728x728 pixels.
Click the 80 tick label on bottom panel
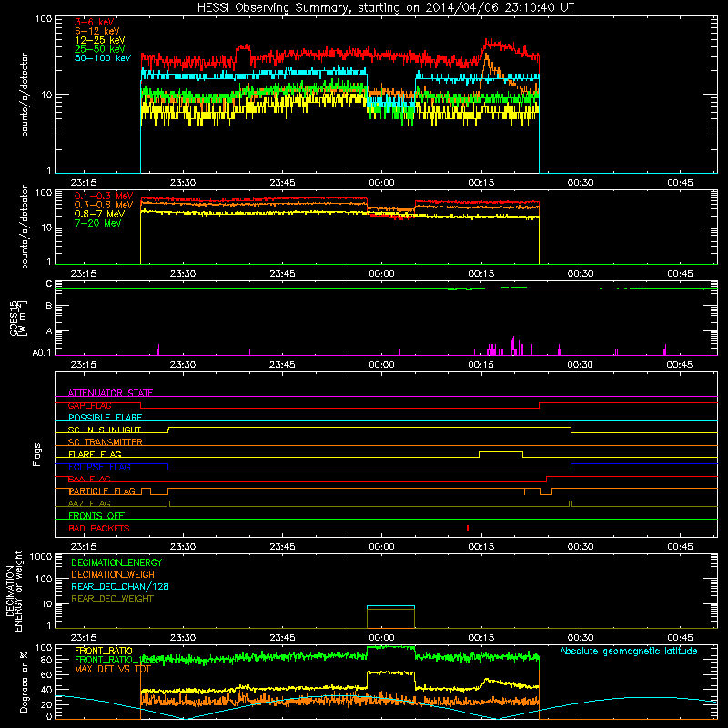(46, 659)
